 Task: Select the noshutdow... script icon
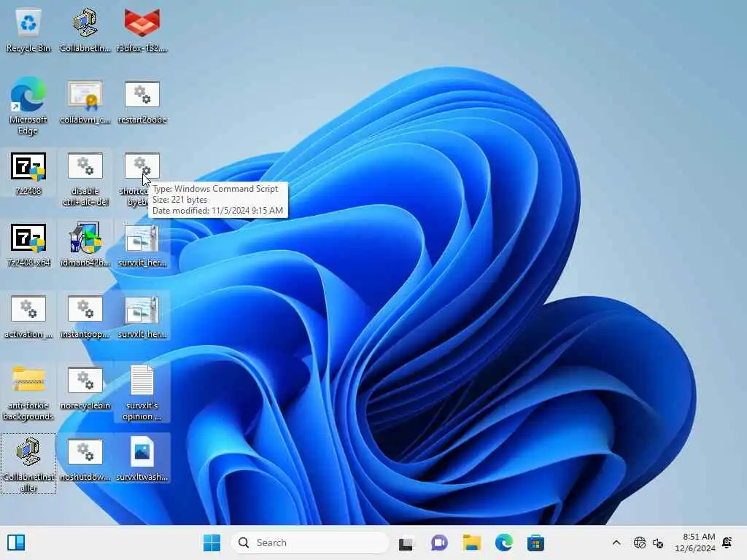tap(85, 459)
